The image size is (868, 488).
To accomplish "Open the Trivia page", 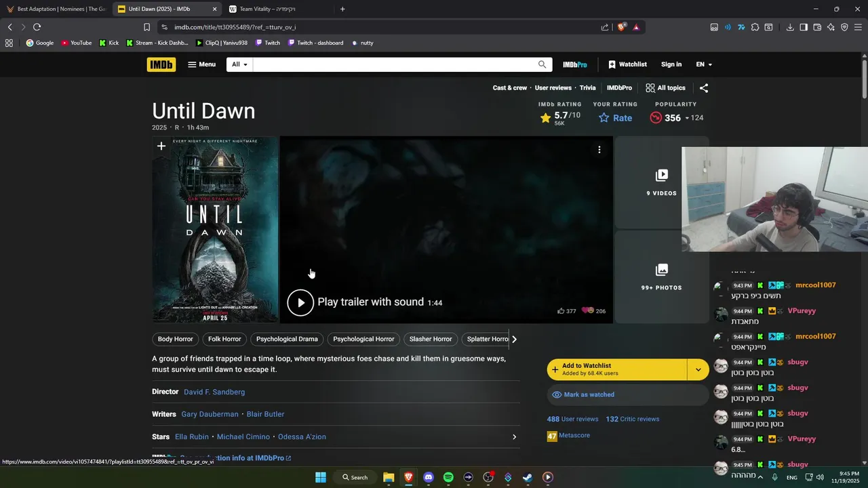I will tap(588, 88).
